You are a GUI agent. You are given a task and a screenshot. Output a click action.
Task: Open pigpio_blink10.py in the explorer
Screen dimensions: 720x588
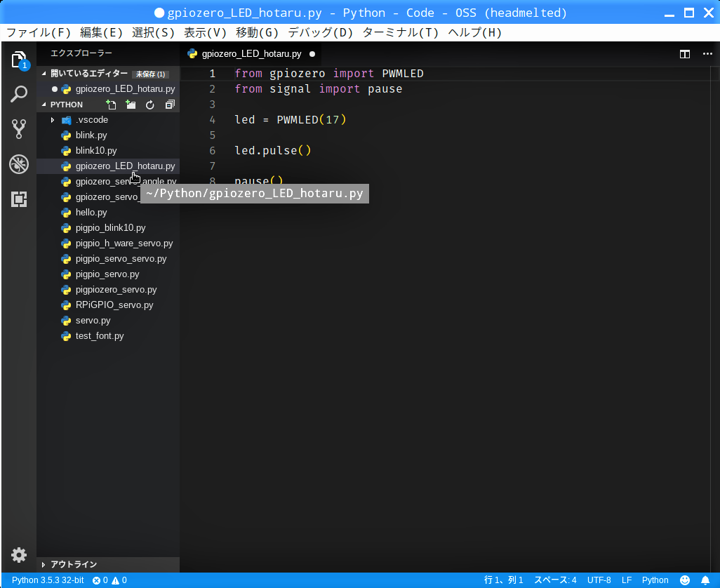click(108, 228)
